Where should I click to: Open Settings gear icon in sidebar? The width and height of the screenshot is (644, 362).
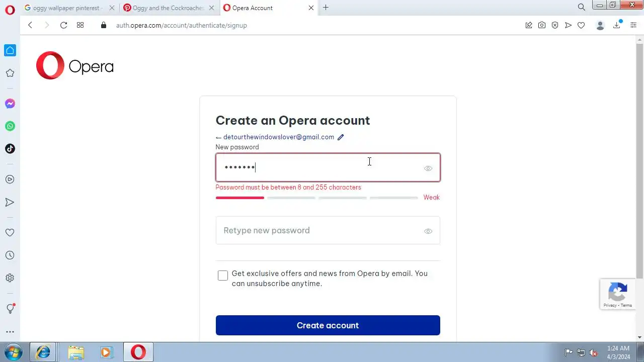[10, 278]
